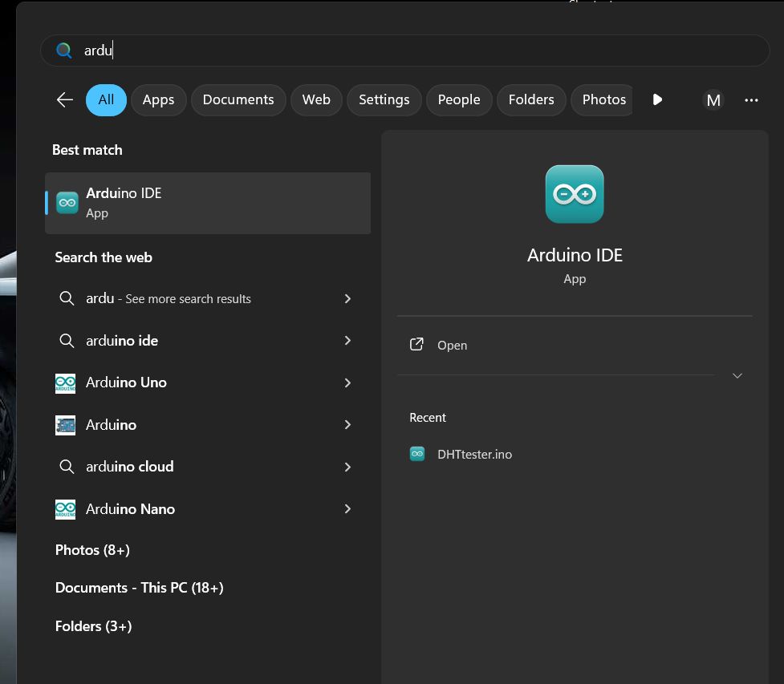Click the Arduino IDE icon in Best match

coord(67,202)
